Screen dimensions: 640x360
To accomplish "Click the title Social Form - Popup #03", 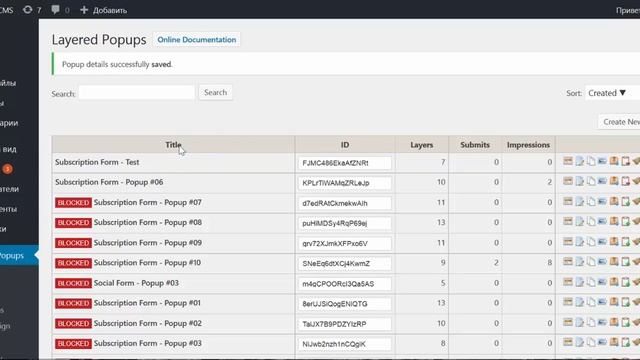I will click(x=136, y=283).
